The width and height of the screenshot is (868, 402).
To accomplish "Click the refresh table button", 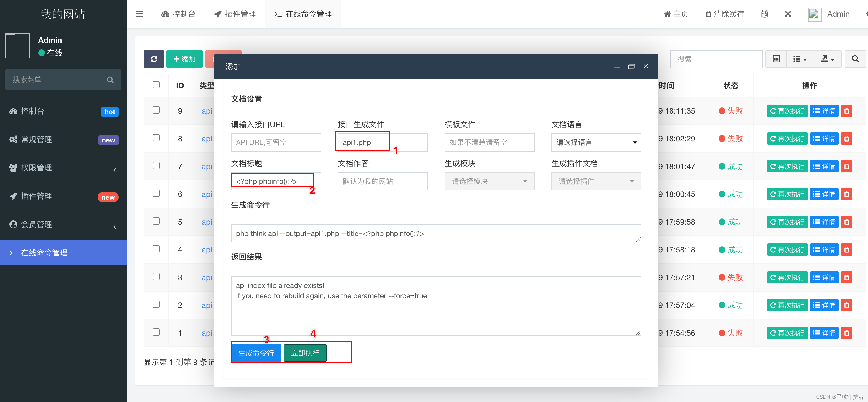I will (x=154, y=59).
